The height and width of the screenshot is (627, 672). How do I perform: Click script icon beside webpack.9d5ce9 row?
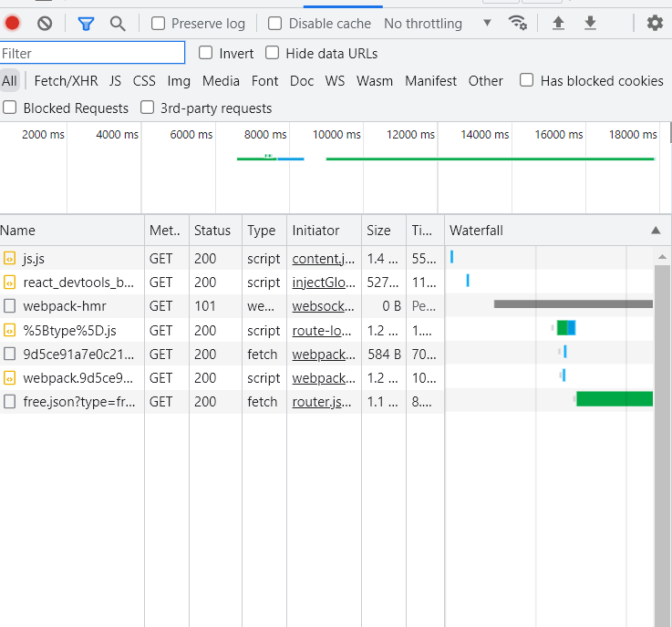tap(9, 378)
